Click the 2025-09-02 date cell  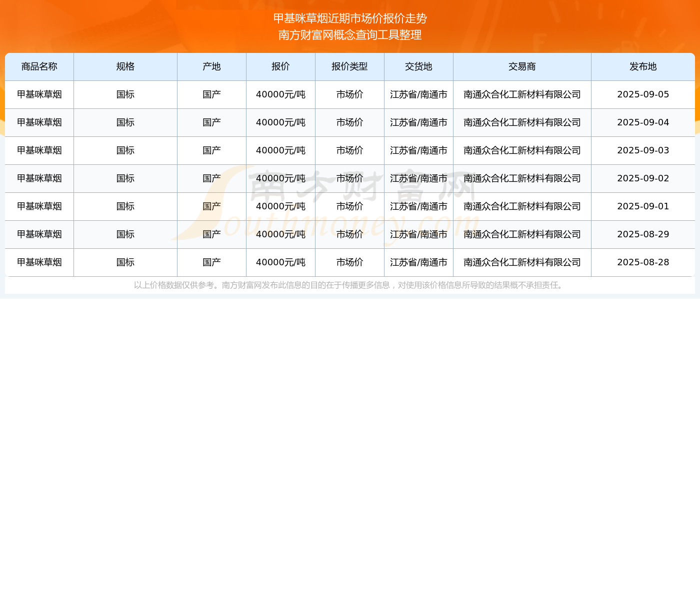click(643, 179)
